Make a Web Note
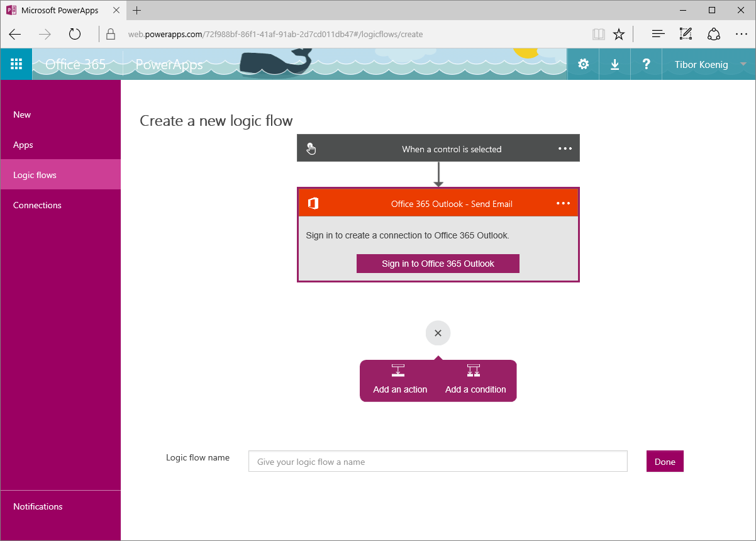 coord(686,34)
